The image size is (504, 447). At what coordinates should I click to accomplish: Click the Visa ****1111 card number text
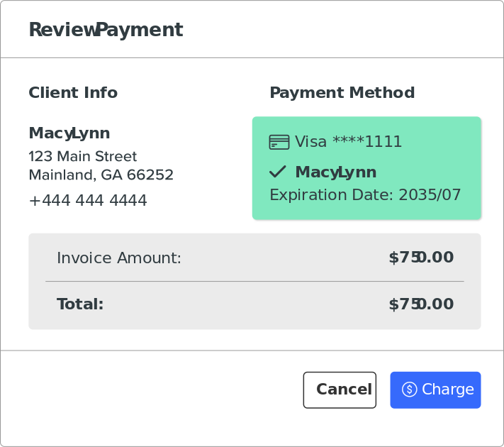point(348,142)
